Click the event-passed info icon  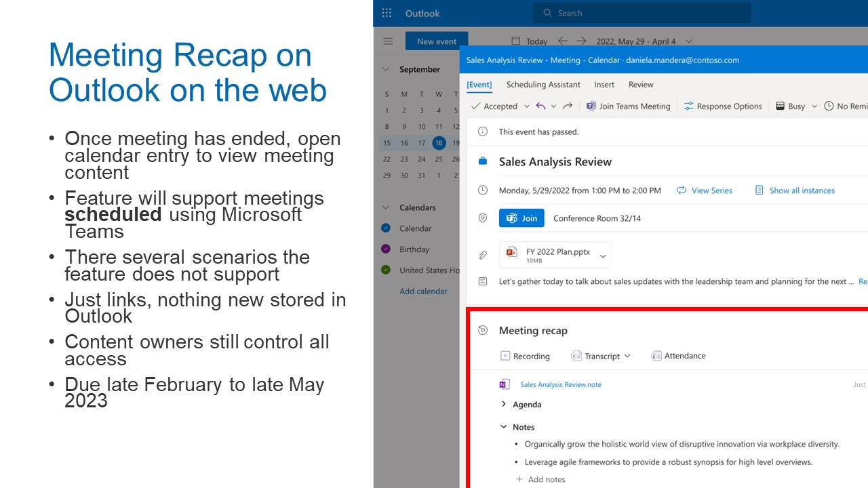[483, 131]
